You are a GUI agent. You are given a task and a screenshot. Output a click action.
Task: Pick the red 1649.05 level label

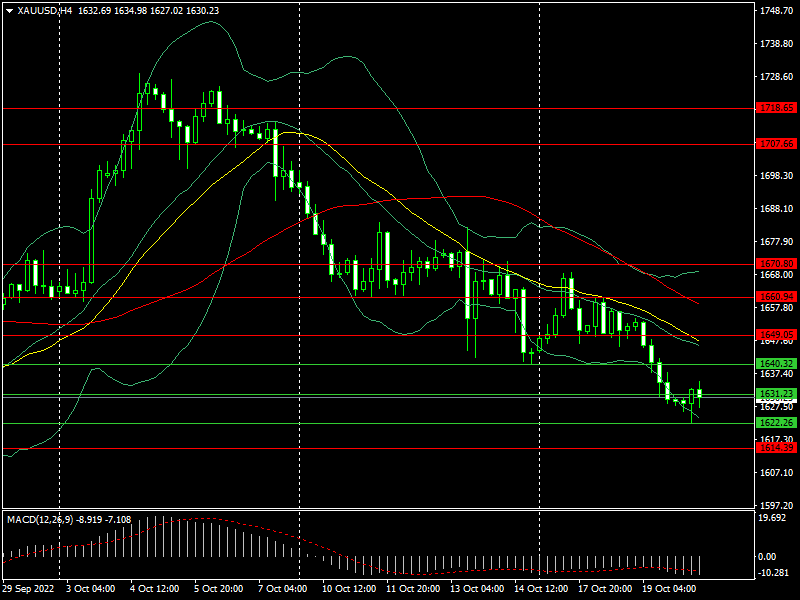point(777,335)
